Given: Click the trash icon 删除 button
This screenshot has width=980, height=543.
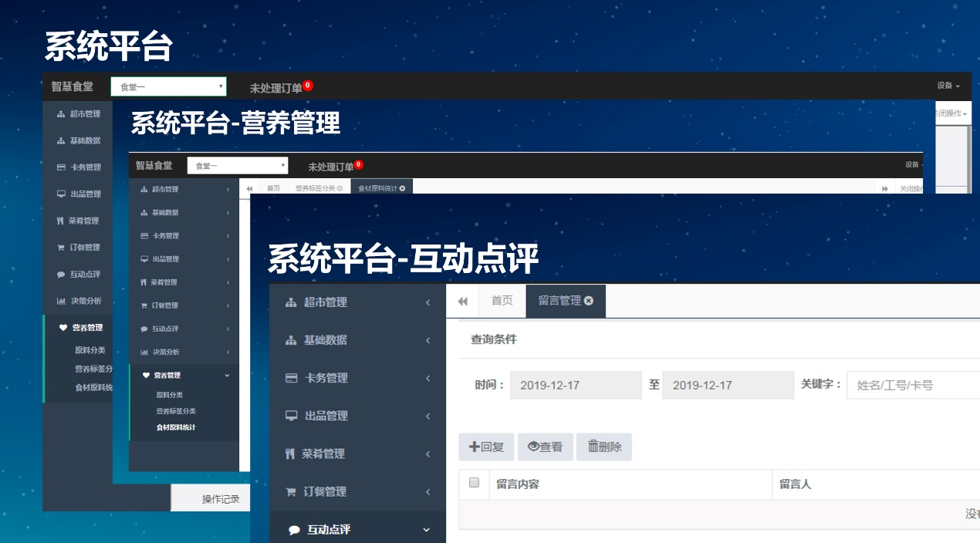Looking at the screenshot, I should pyautogui.click(x=603, y=447).
